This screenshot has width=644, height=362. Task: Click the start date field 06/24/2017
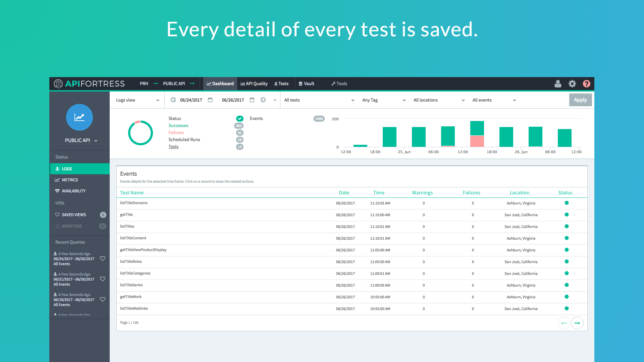coord(191,100)
